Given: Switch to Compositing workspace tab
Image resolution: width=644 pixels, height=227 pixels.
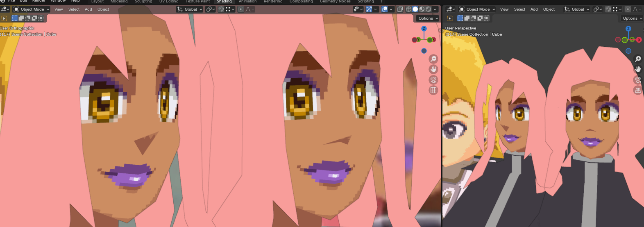Looking at the screenshot, I should [x=301, y=2].
